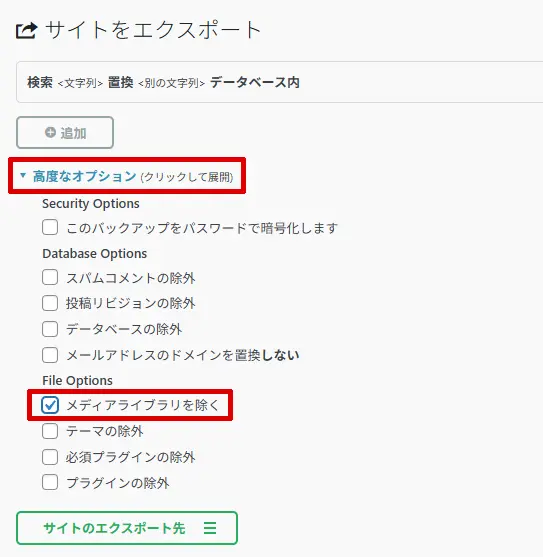Click the export icon beside サイトをエクスポート title

point(27,31)
